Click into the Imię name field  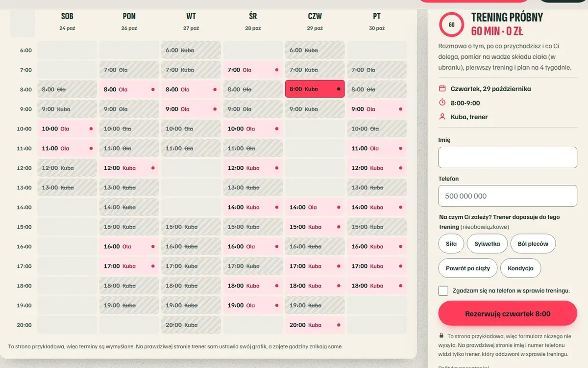(x=508, y=158)
